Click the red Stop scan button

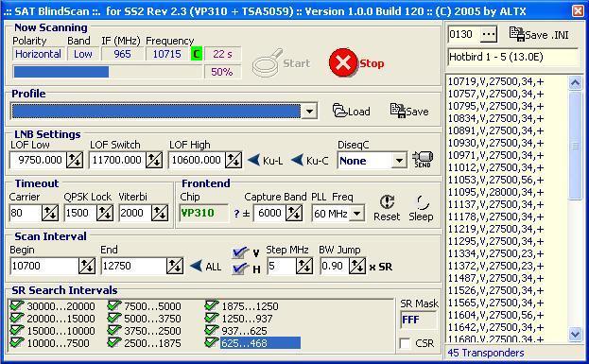[356, 62]
